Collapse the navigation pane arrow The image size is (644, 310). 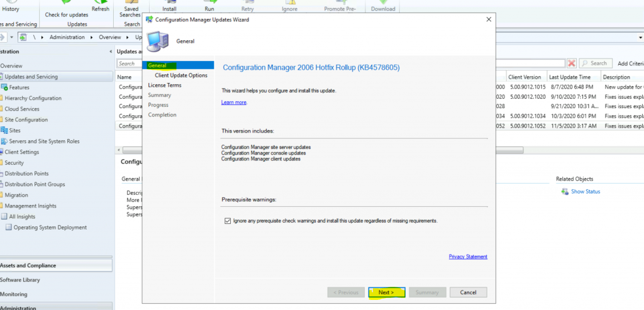coord(111,52)
